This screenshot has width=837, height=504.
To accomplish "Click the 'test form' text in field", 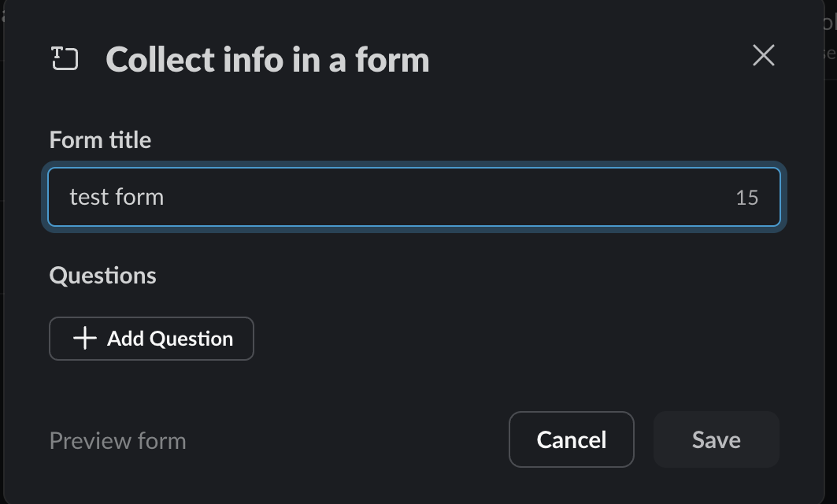I will [117, 196].
